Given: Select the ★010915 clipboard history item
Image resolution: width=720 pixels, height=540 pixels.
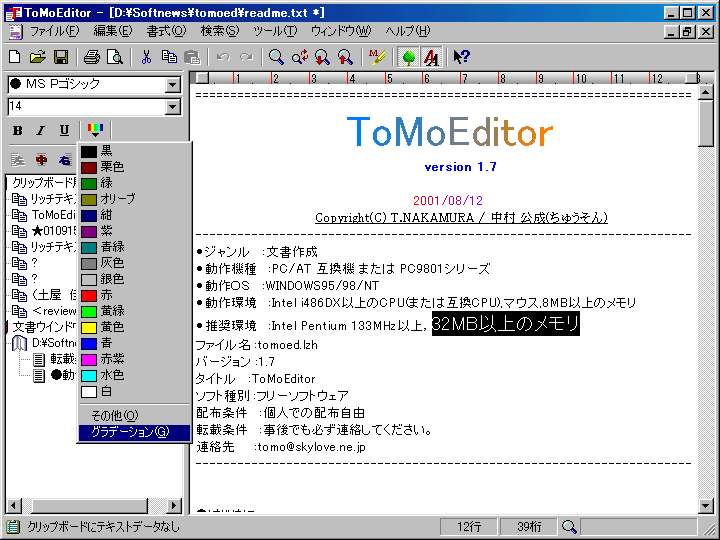Looking at the screenshot, I should (53, 231).
